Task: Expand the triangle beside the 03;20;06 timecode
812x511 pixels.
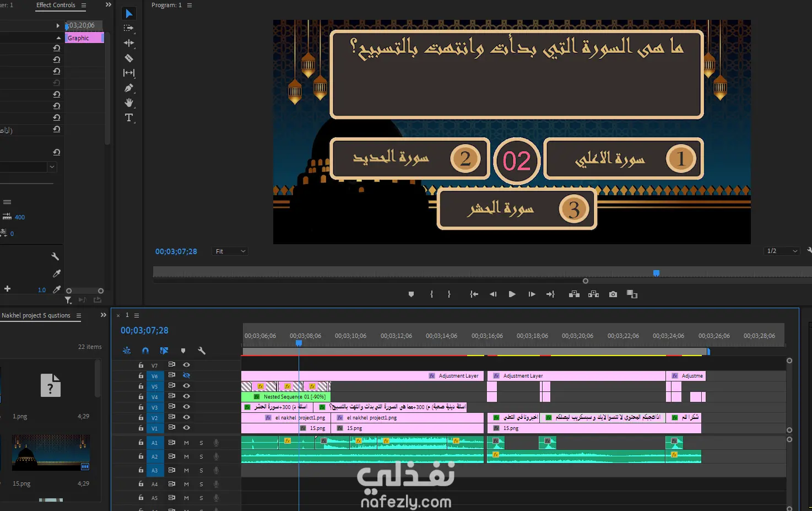Action: [58, 25]
